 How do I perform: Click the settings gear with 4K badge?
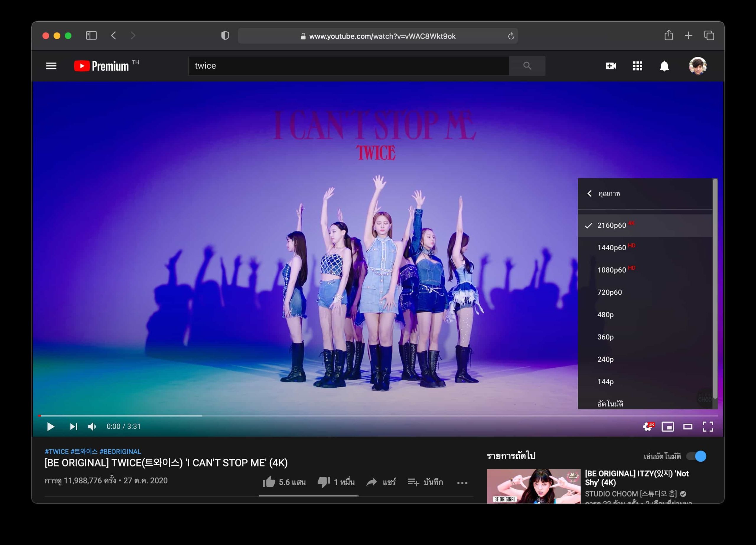(648, 426)
